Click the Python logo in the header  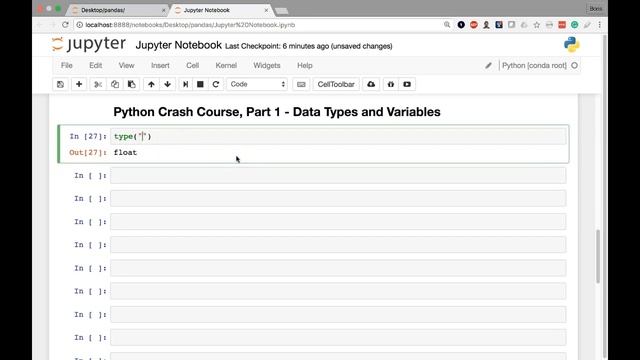point(571,44)
